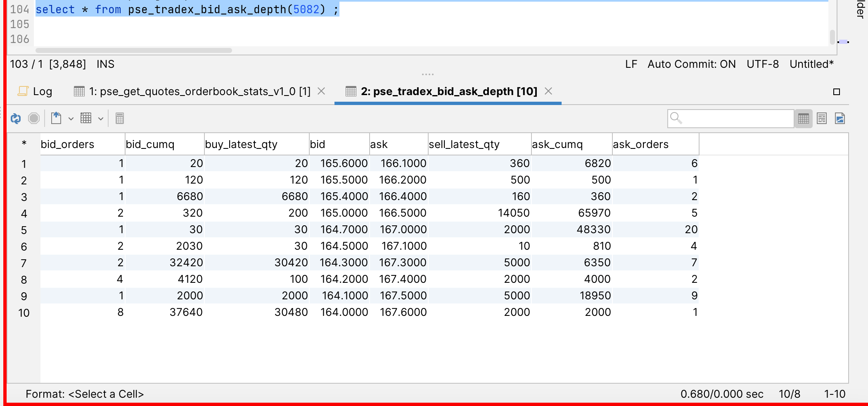
Task: Click the editor horizontal scrollbar
Action: click(x=134, y=50)
